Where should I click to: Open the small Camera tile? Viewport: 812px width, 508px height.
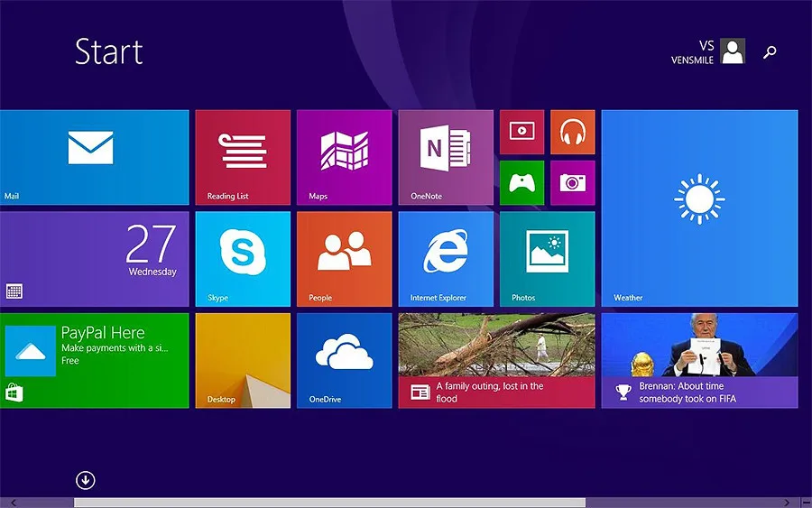(573, 182)
